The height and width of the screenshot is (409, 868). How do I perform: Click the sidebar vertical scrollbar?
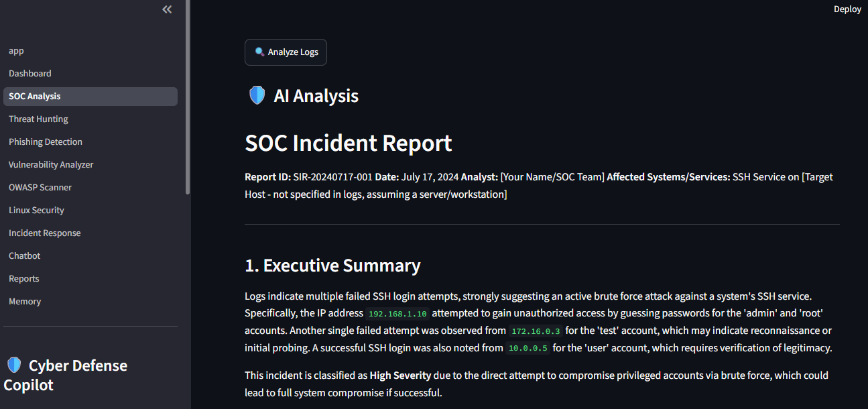[188, 97]
